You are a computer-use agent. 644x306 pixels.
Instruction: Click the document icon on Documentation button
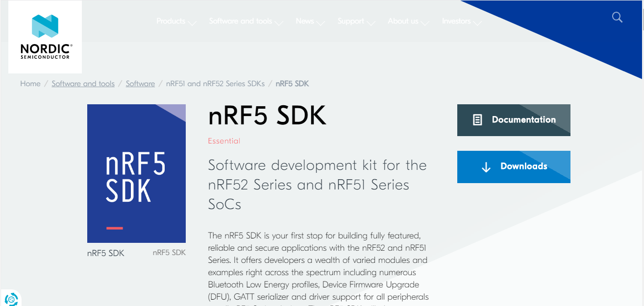coord(478,120)
